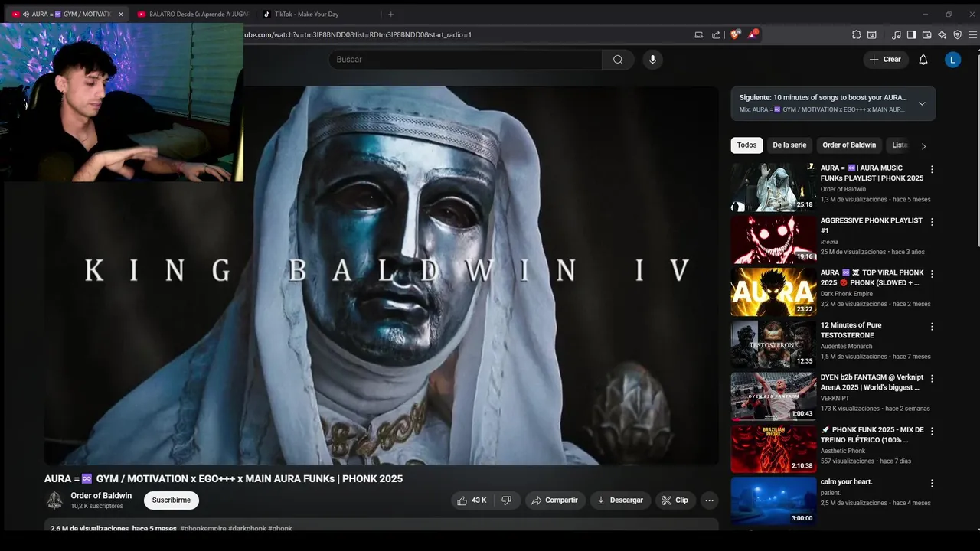Open options for AGGRESSIVE PHONK PLAYLIST #1
This screenshot has width=980, height=551.
click(932, 222)
